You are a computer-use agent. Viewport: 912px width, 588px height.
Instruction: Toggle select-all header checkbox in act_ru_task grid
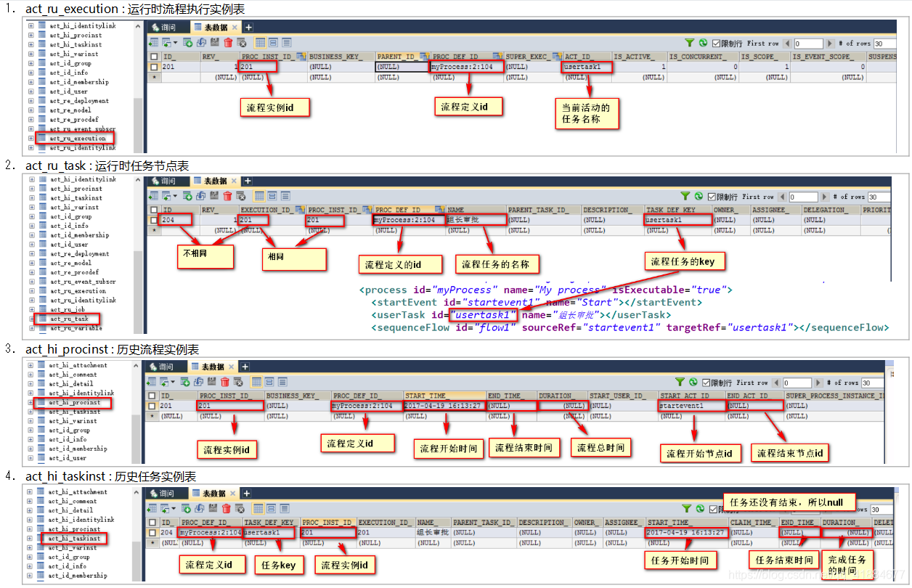point(154,210)
